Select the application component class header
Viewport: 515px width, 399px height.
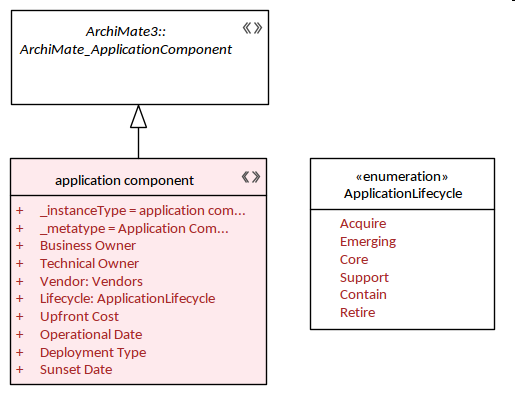138,177
